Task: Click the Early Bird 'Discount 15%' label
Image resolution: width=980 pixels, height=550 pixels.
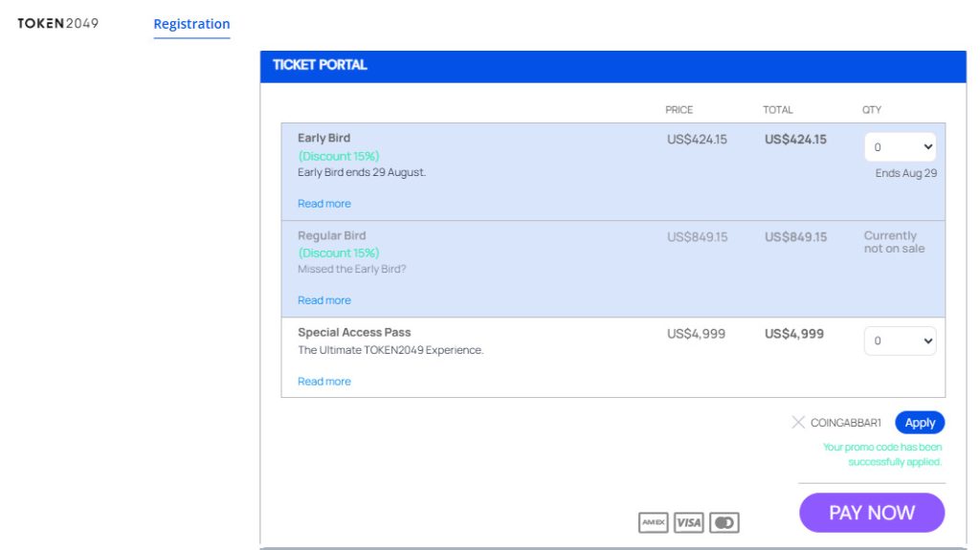Action: click(338, 156)
